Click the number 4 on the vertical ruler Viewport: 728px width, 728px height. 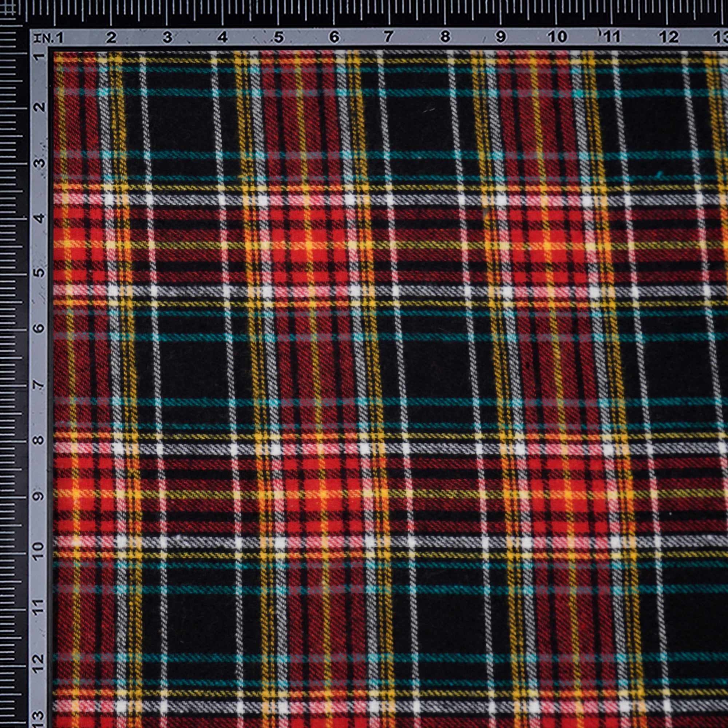click(40, 218)
